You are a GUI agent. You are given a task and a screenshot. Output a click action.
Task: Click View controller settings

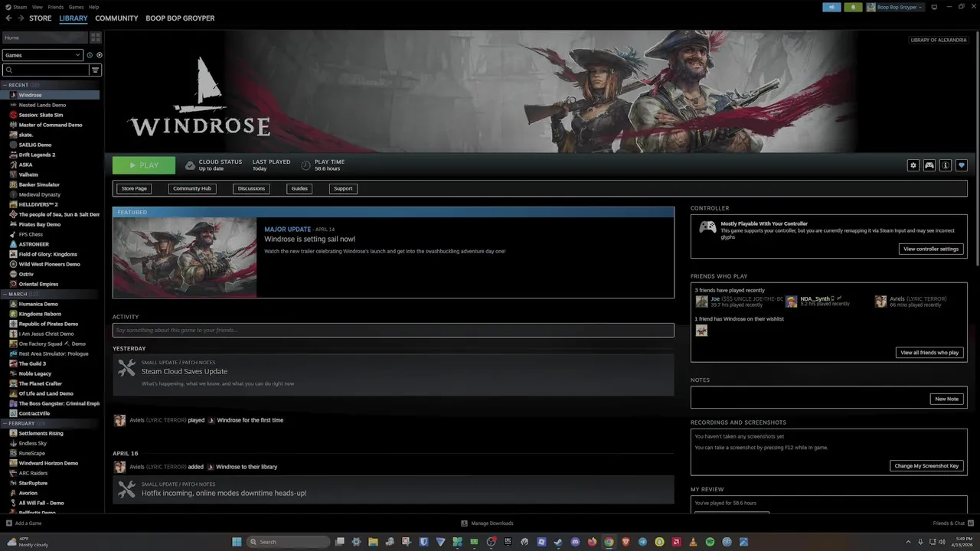(x=931, y=249)
